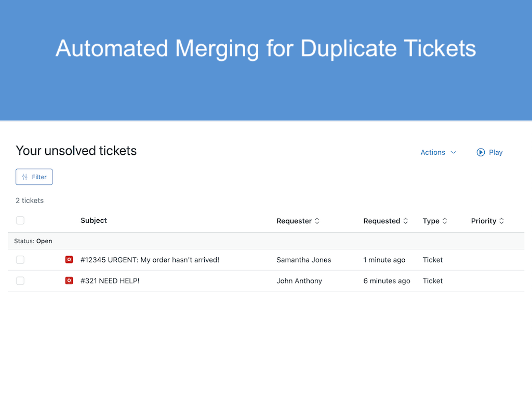
Task: Click the Filter button
Action: pyautogui.click(x=34, y=177)
